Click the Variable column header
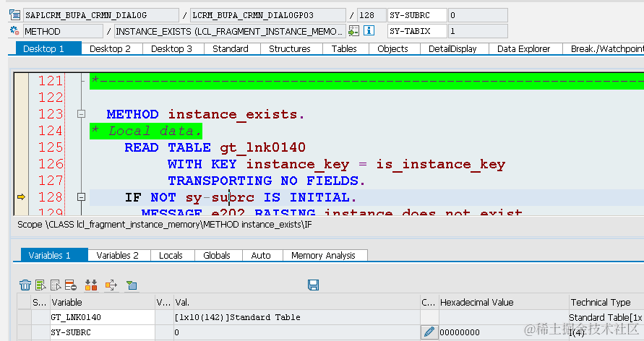This screenshot has height=341, width=644. [x=102, y=302]
